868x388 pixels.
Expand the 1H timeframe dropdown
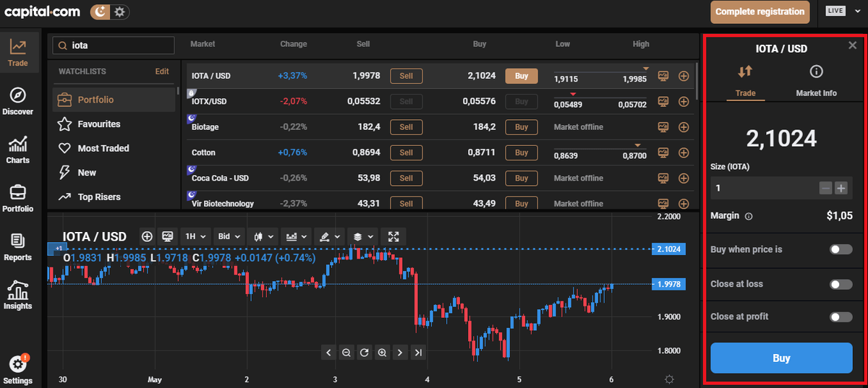pyautogui.click(x=196, y=236)
